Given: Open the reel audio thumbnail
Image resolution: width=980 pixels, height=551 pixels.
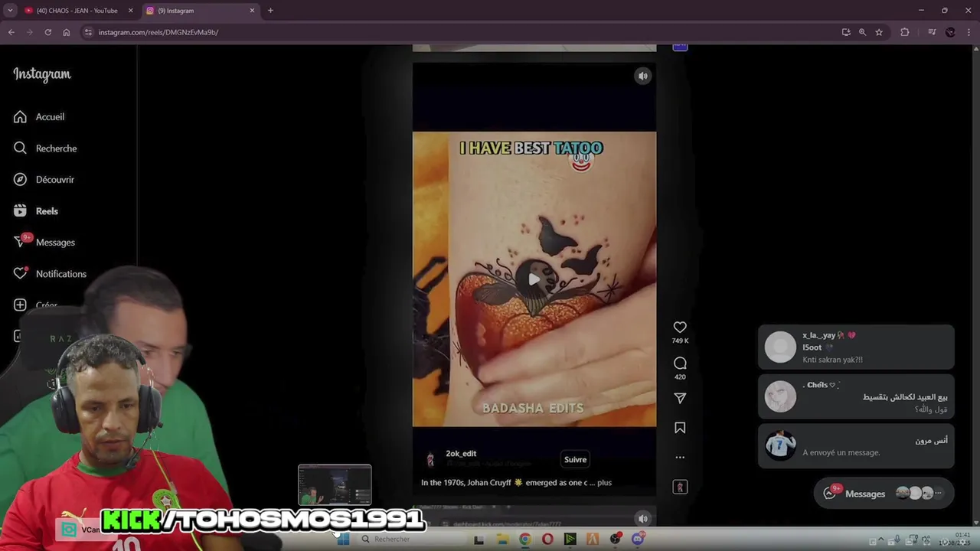Looking at the screenshot, I should pos(680,487).
